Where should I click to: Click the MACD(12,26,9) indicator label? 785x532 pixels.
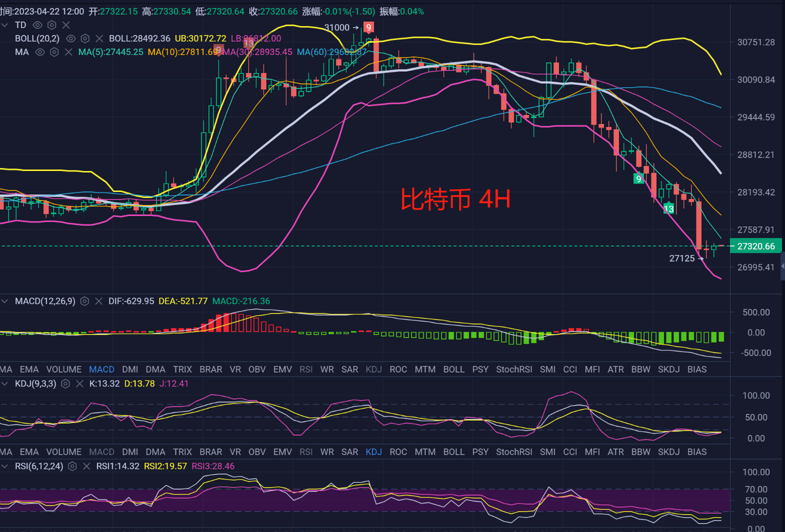point(45,301)
